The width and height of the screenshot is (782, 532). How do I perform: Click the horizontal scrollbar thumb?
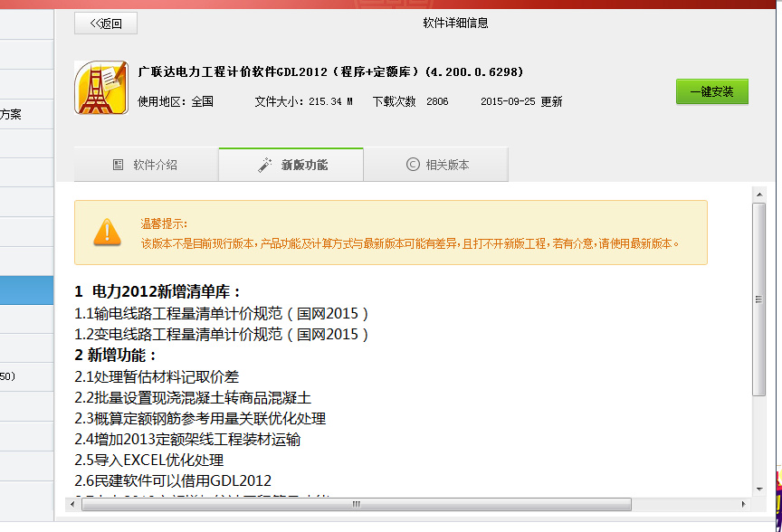tap(357, 504)
